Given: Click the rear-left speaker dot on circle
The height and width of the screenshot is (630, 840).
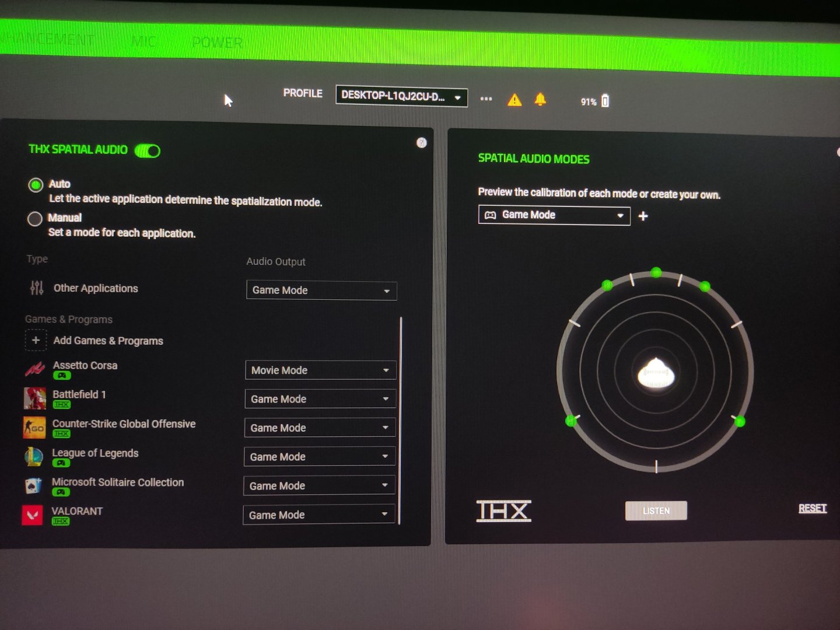Looking at the screenshot, I should point(571,421).
